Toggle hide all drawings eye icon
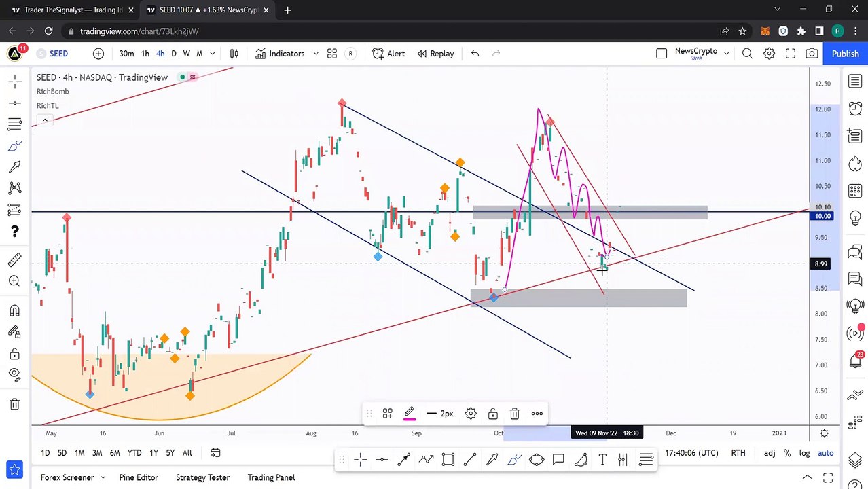 (x=15, y=374)
